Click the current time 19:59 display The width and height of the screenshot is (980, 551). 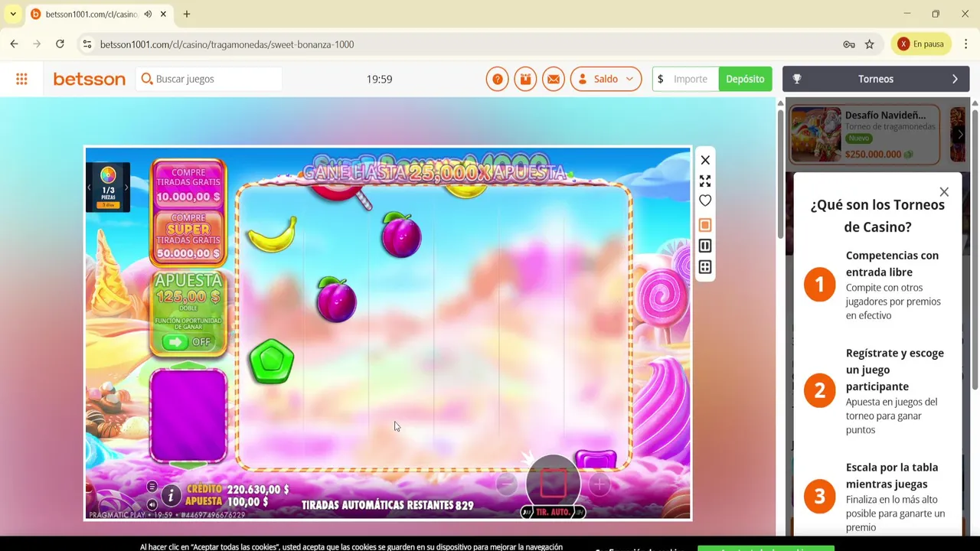379,79
